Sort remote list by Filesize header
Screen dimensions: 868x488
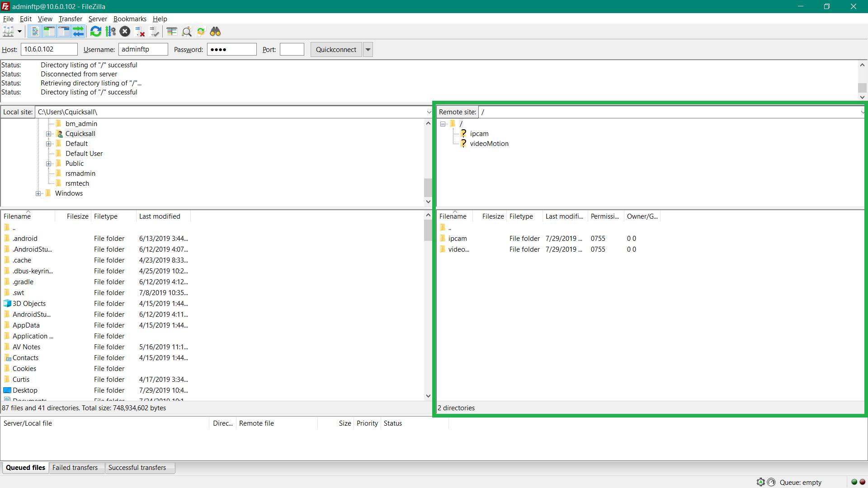490,216
